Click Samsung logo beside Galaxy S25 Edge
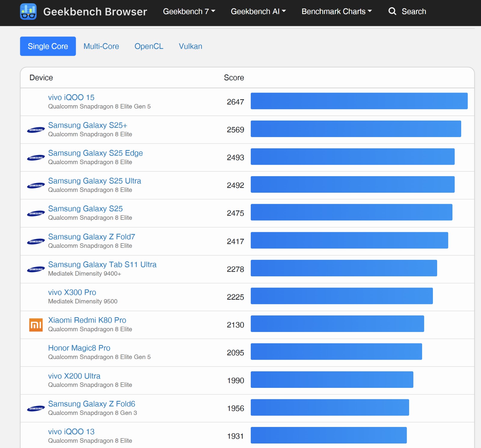 tap(36, 158)
